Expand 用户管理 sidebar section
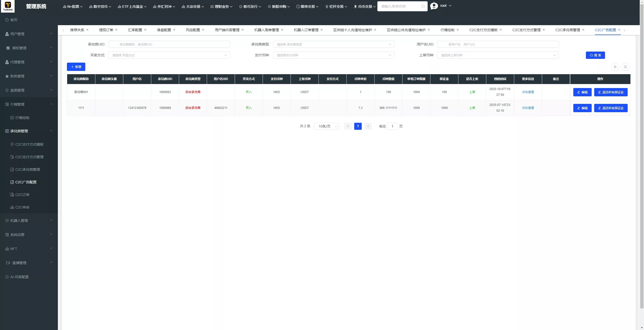644x330 pixels. click(x=29, y=34)
